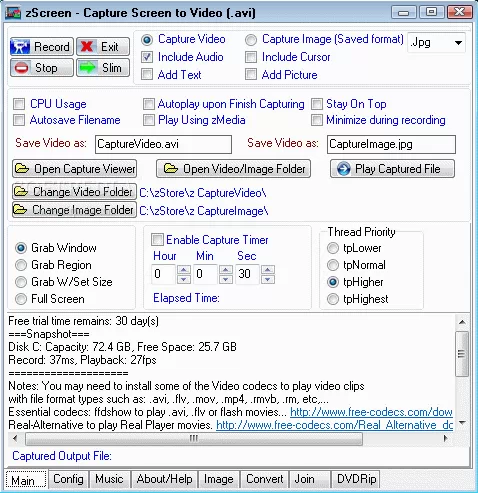Choose the Full Screen capture option
The height and width of the screenshot is (493, 478).
click(21, 299)
